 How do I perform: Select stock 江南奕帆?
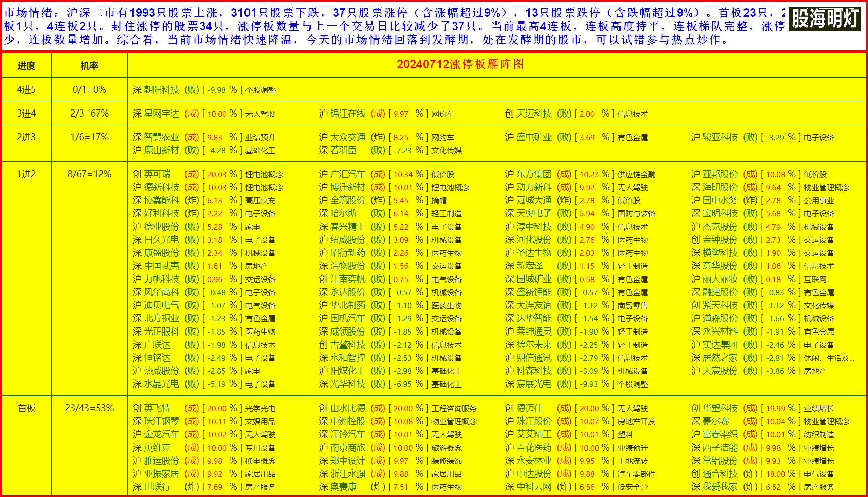coord(348,279)
